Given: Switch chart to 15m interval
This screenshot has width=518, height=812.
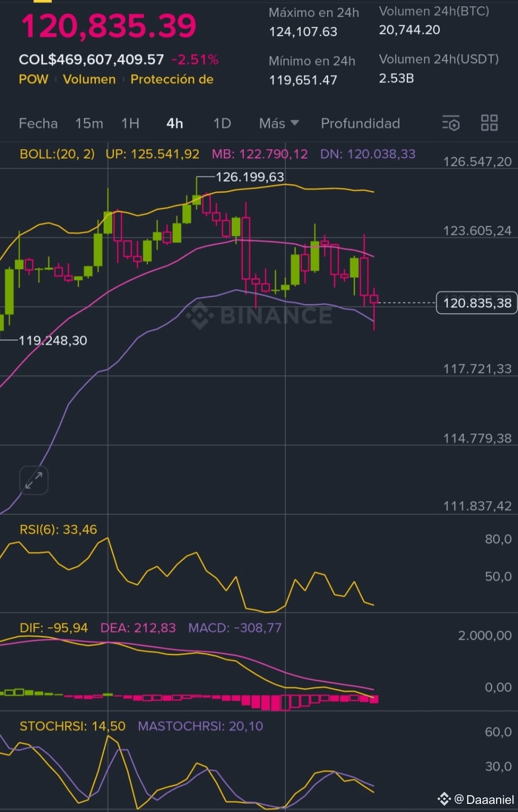Looking at the screenshot, I should [89, 123].
